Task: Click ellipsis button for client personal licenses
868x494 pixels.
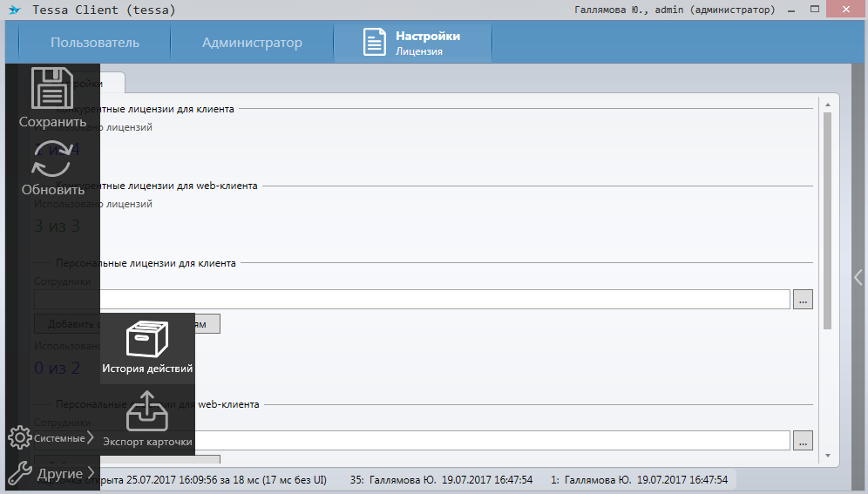Action: click(803, 300)
